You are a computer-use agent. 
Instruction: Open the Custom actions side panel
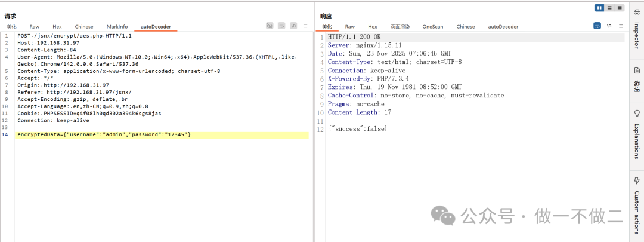coord(637,205)
